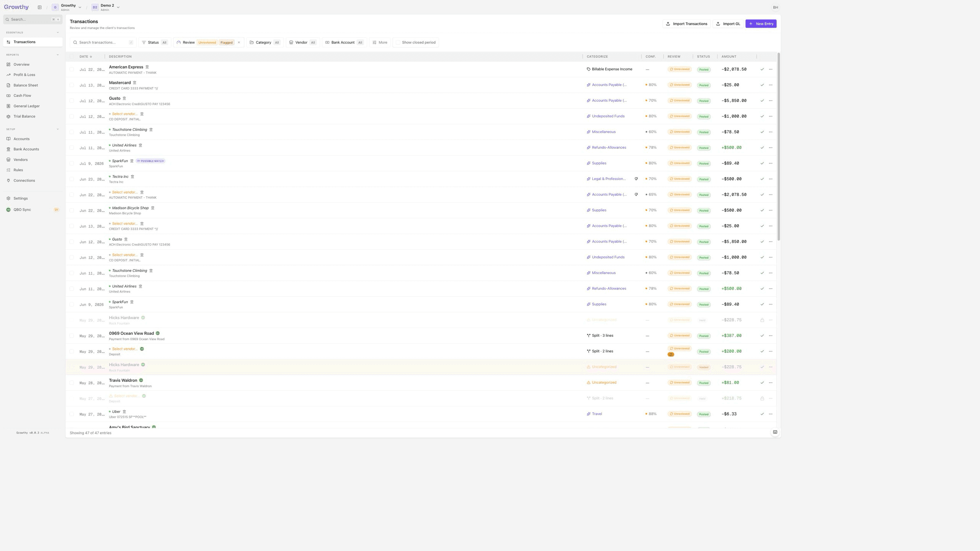Go to Profit & Loss report
980x551 pixels.
(33, 75)
